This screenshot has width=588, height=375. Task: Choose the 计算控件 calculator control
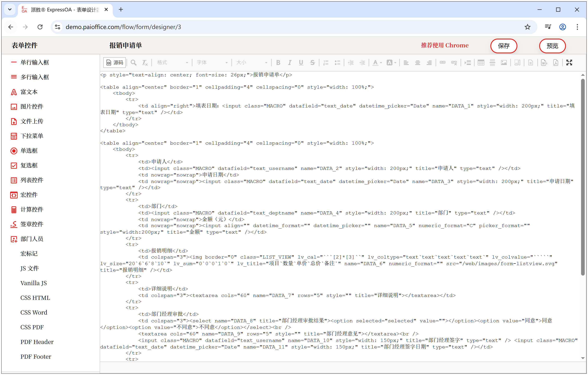pyautogui.click(x=31, y=209)
